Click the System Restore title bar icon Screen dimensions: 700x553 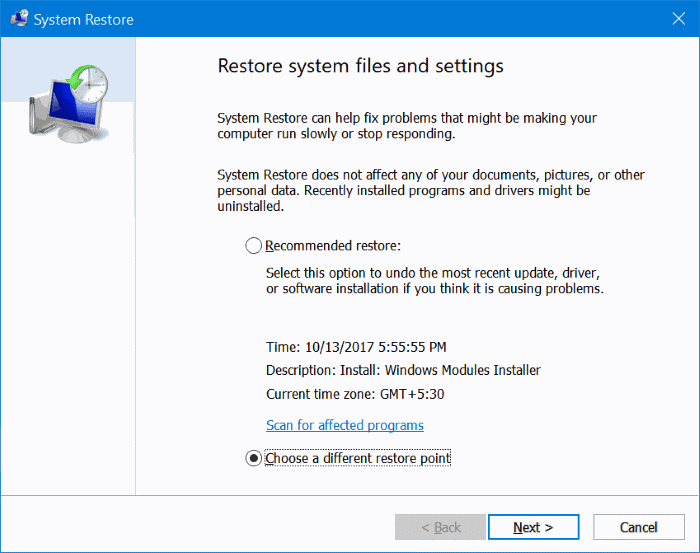(x=18, y=19)
